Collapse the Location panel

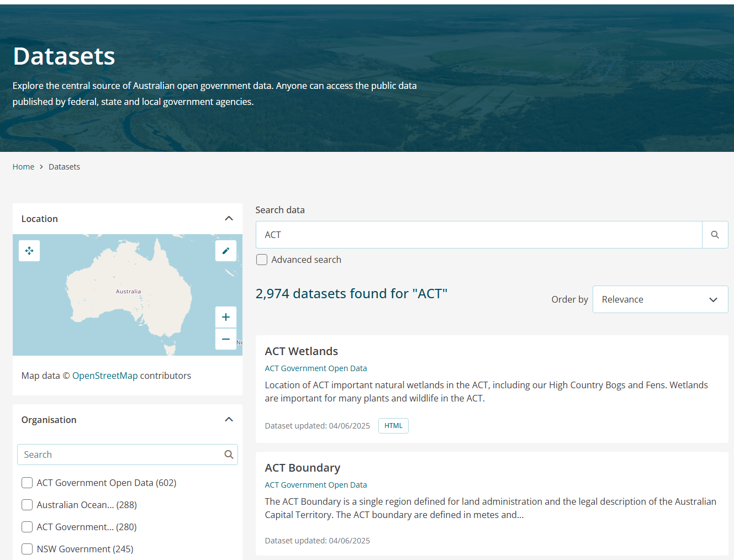click(x=229, y=219)
